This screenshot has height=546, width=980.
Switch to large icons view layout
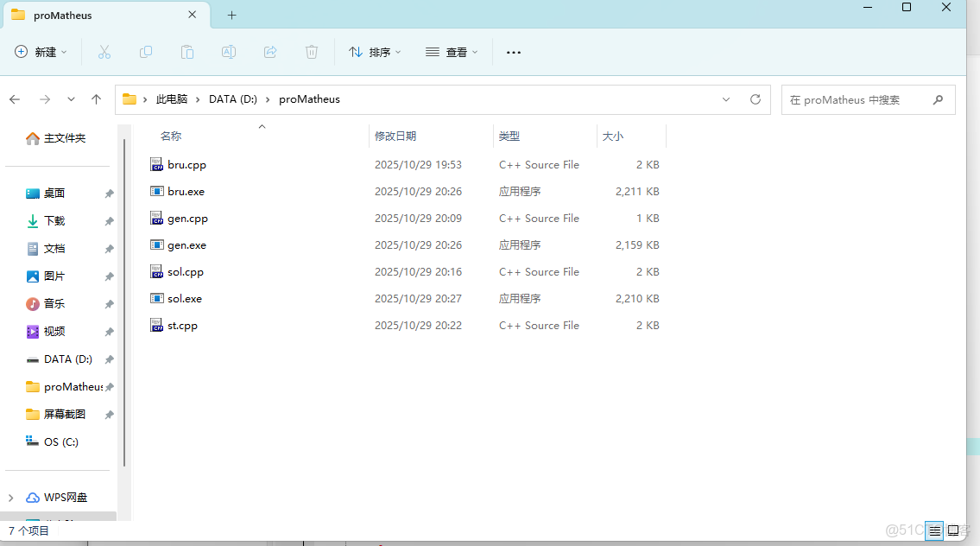pyautogui.click(x=953, y=531)
